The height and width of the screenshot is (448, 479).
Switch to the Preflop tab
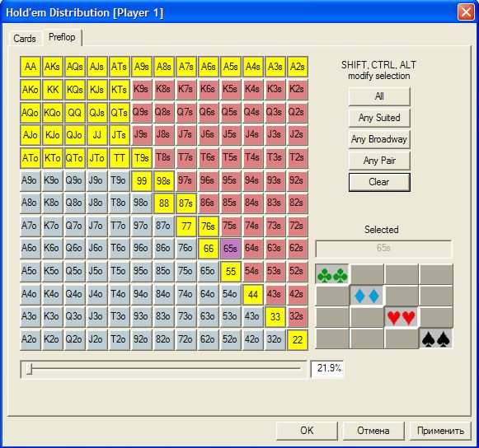click(62, 37)
